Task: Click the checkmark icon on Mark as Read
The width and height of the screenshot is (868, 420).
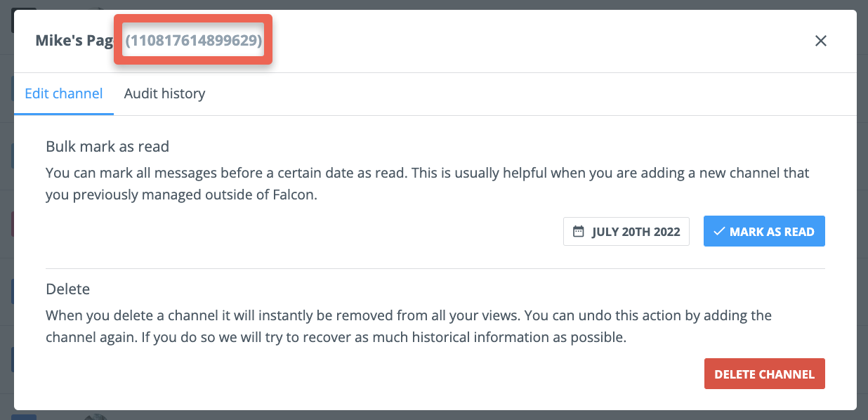Action: [719, 231]
